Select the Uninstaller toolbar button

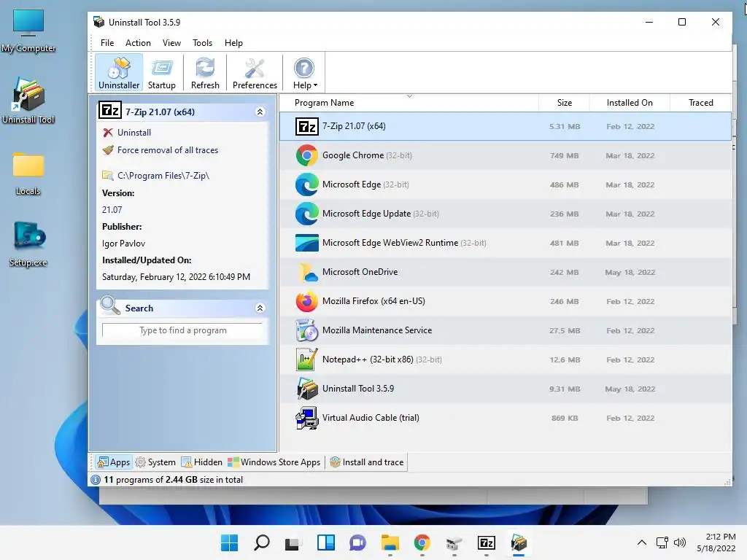coord(119,72)
